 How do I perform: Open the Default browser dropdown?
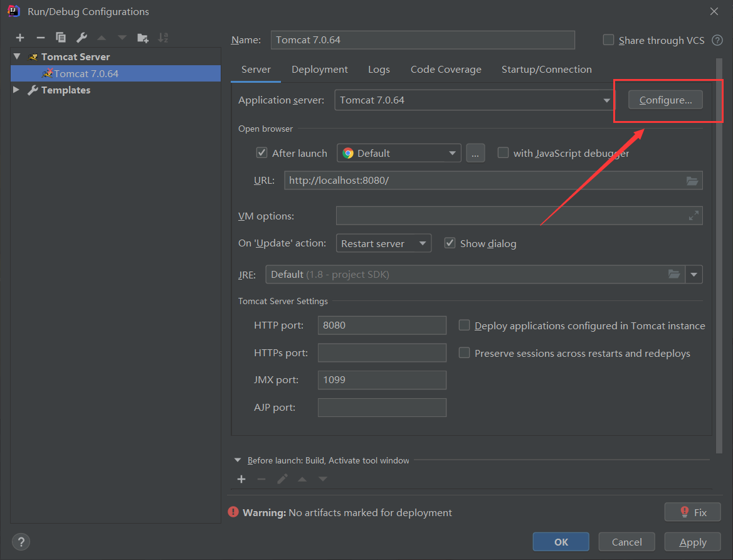coord(399,153)
